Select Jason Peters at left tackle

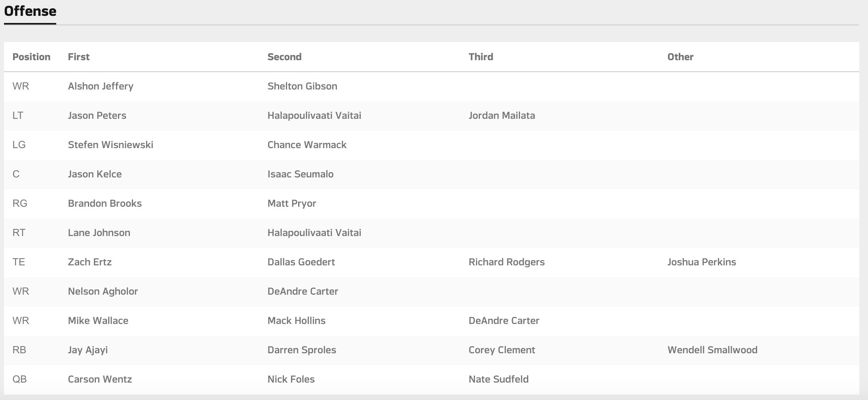coord(97,116)
